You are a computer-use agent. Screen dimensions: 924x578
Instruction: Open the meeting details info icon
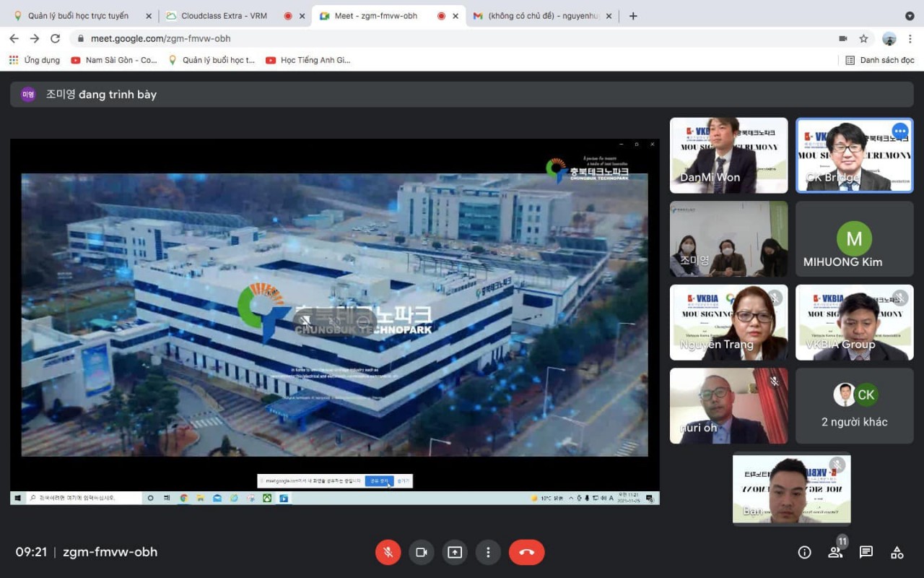[804, 552]
